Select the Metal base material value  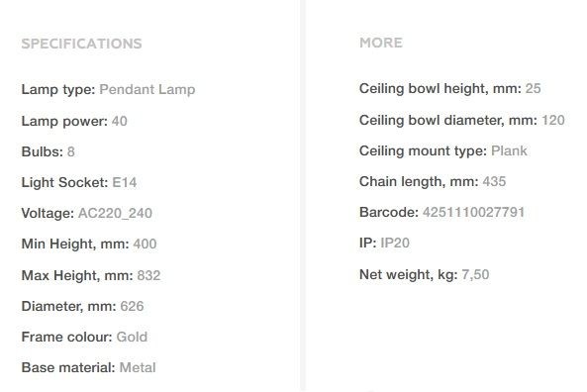[138, 367]
